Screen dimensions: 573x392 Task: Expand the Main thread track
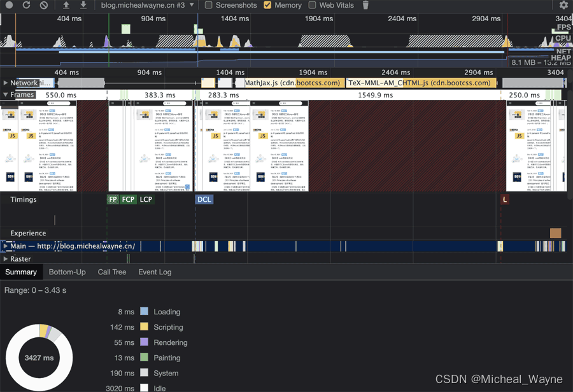(x=6, y=246)
